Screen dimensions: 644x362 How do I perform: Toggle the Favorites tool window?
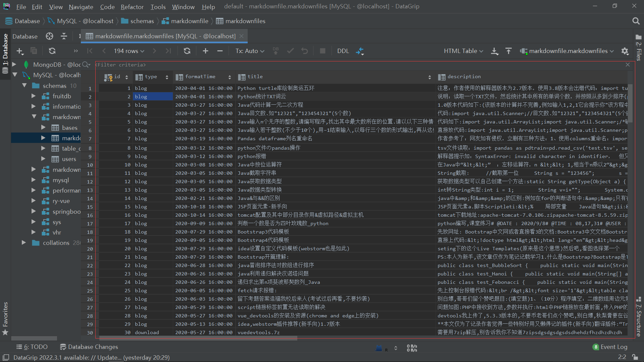click(x=5, y=318)
